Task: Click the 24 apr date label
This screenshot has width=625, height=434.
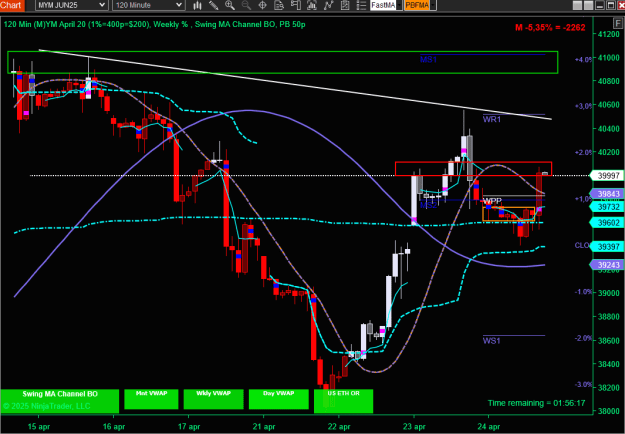Action: (489, 426)
